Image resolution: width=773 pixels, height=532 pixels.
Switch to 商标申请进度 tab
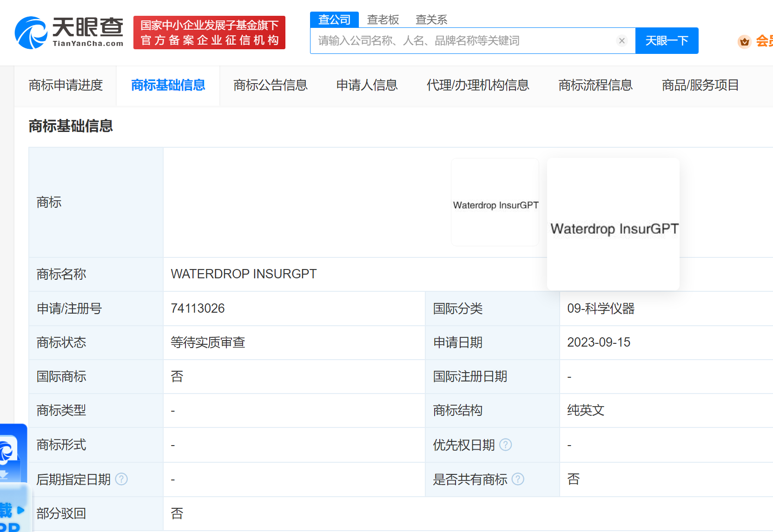pyautogui.click(x=66, y=85)
